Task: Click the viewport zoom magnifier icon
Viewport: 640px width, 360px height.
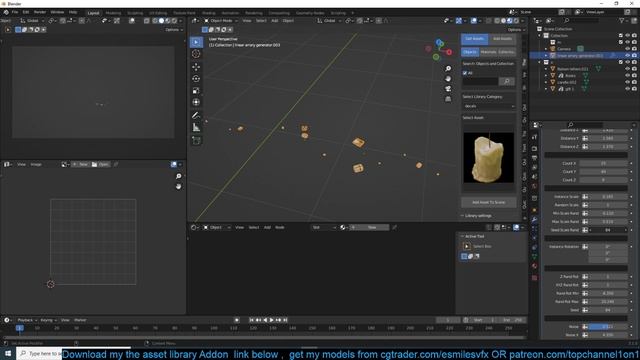Action: [448, 69]
